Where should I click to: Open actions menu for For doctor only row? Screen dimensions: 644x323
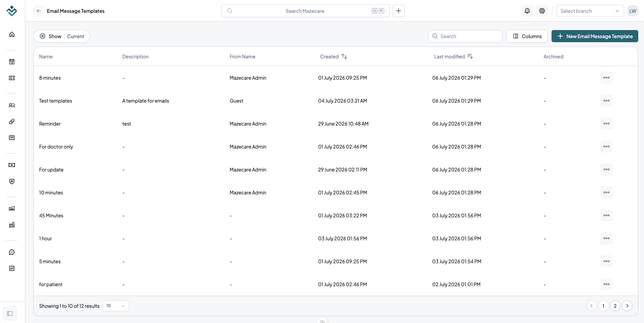point(607,146)
